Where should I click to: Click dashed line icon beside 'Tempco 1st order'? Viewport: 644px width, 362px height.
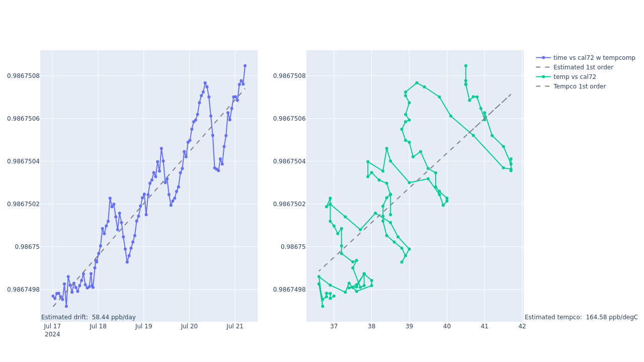[543, 86]
